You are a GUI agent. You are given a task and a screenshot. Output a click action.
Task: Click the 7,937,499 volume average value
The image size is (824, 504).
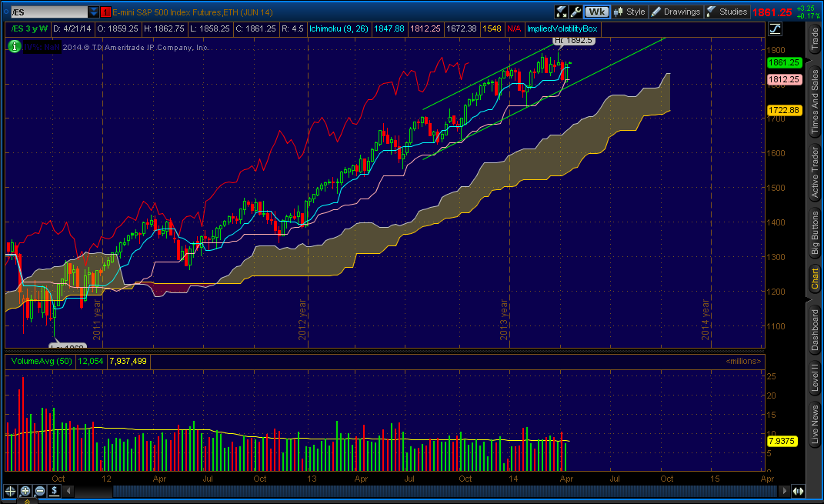[x=128, y=361]
